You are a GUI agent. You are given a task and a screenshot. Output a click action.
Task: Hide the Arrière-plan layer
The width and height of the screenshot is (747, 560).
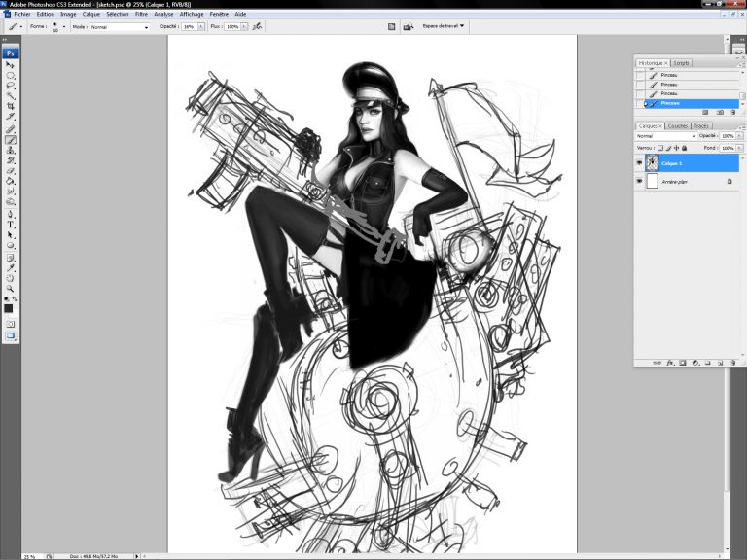[639, 182]
